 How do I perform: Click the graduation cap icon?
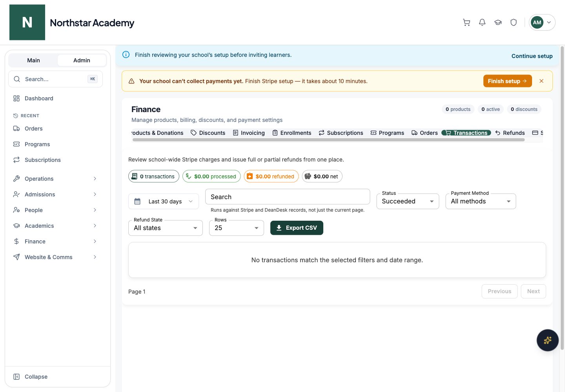click(498, 22)
